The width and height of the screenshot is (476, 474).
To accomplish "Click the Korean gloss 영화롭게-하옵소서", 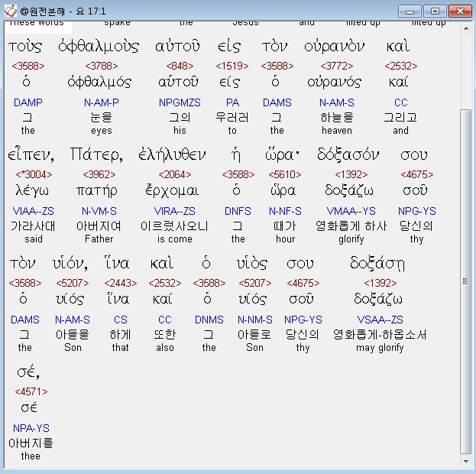I will coord(380,335).
